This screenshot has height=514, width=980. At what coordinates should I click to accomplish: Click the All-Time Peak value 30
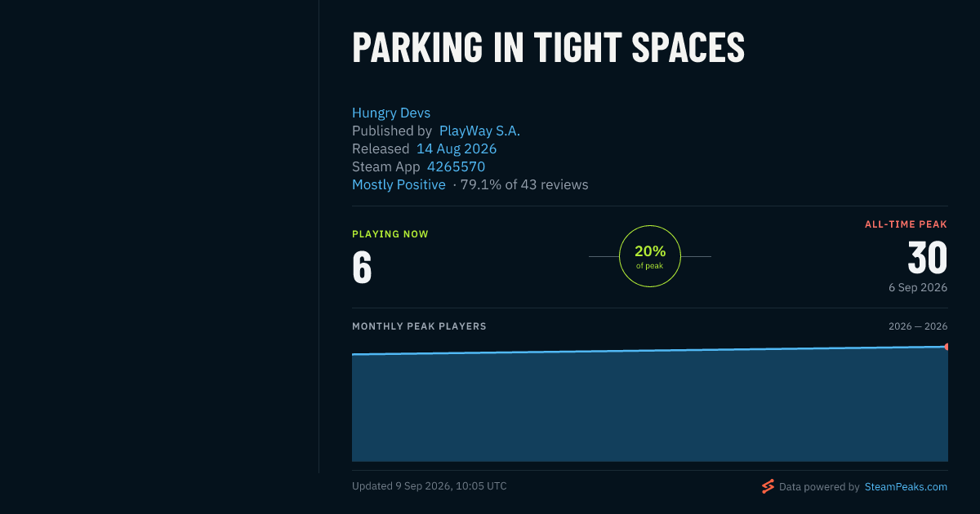tap(928, 259)
